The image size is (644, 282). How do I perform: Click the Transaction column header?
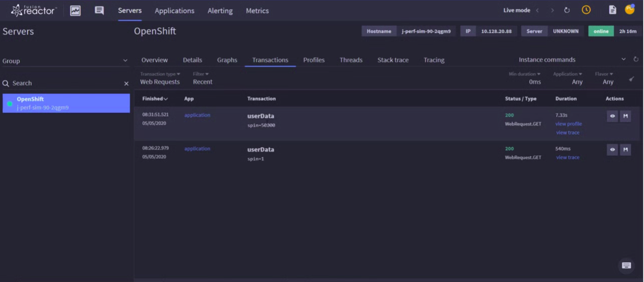tap(262, 99)
